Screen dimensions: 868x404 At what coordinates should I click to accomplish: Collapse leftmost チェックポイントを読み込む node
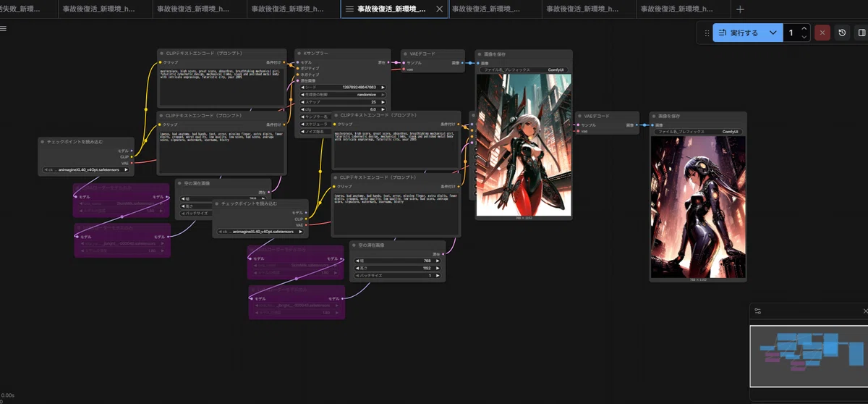point(43,142)
